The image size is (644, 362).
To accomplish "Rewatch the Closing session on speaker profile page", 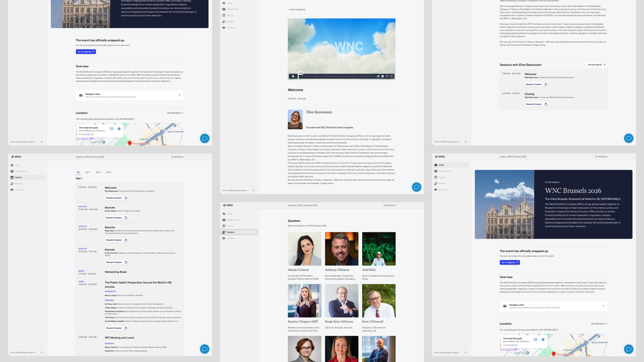I will pyautogui.click(x=537, y=104).
